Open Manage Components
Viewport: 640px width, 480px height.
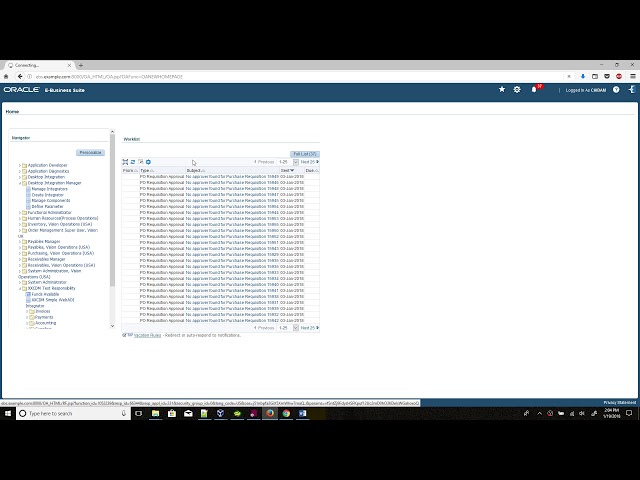(51, 201)
